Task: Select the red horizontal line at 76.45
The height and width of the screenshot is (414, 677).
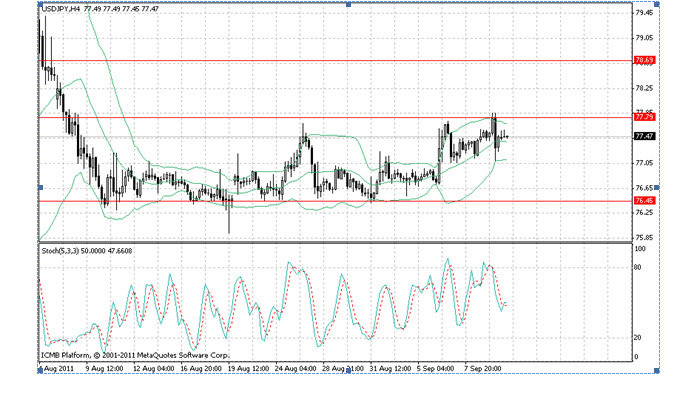Action: pyautogui.click(x=336, y=201)
